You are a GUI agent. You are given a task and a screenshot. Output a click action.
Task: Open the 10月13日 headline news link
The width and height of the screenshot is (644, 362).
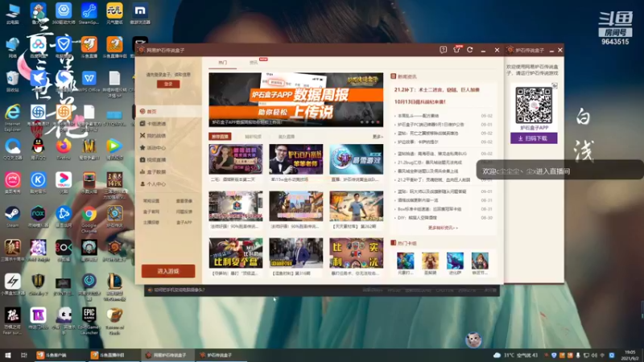pyautogui.click(x=419, y=102)
